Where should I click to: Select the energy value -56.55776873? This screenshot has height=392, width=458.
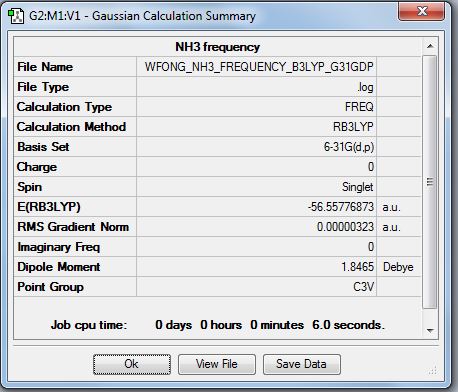(x=341, y=207)
